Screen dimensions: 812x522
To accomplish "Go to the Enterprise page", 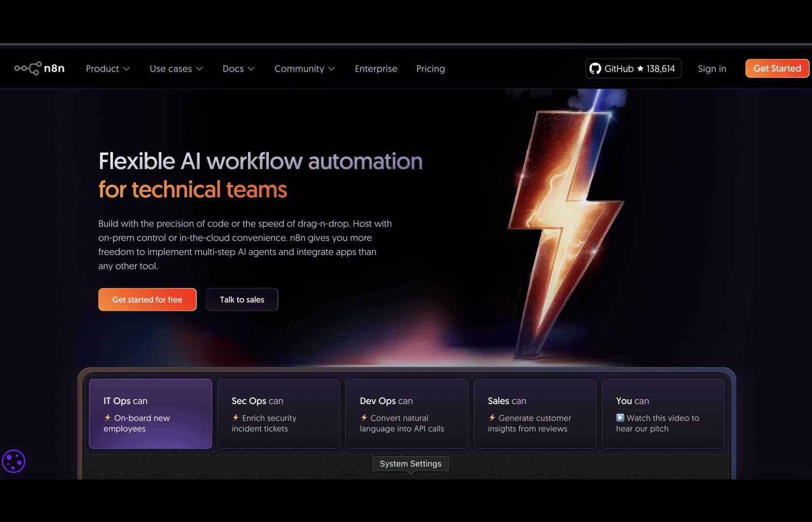I will (x=376, y=69).
